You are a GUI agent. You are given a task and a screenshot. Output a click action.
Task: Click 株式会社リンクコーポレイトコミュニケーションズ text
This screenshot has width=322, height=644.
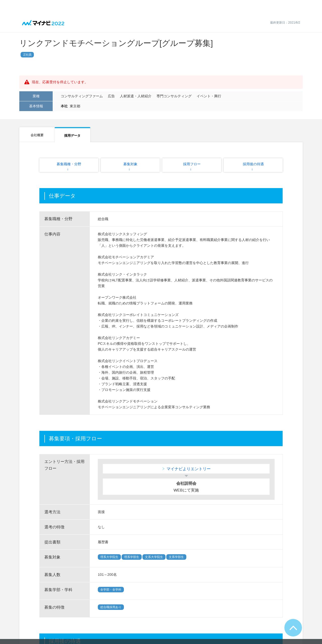click(x=138, y=315)
